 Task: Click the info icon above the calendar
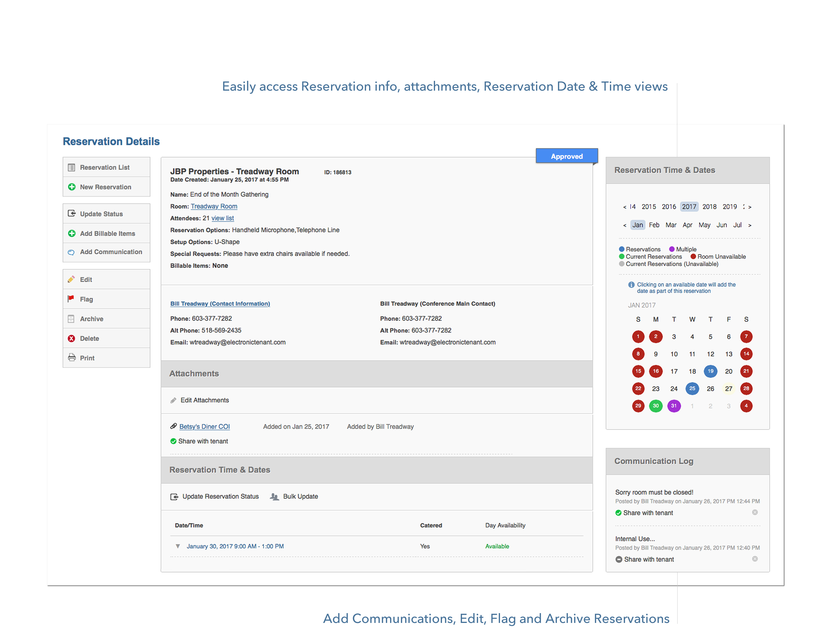(x=631, y=285)
